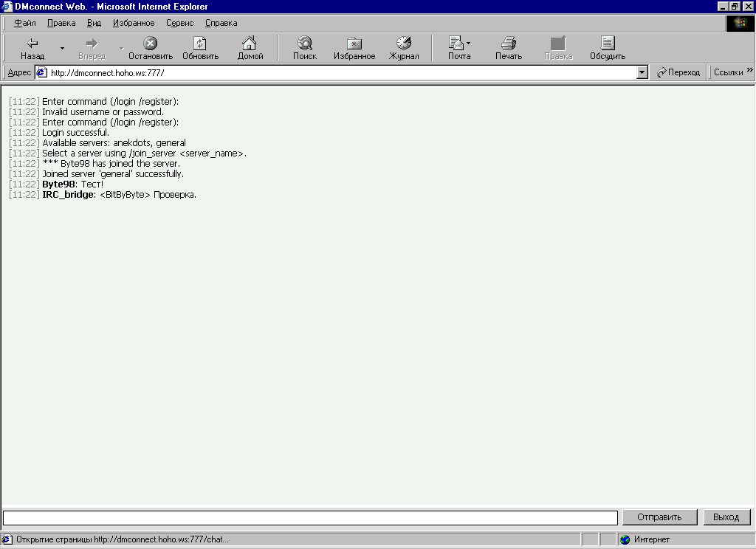
Task: Expand the Back history dropdown arrow
Action: [x=62, y=49]
